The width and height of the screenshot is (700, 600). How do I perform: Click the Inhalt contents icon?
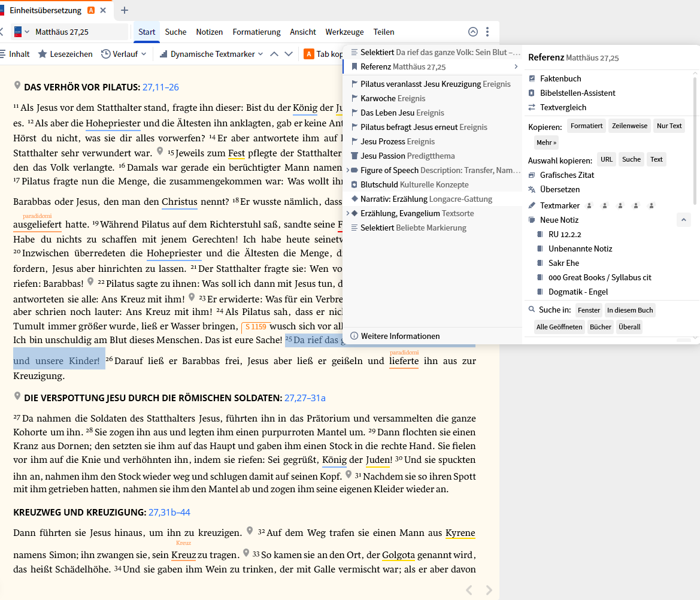(2, 54)
